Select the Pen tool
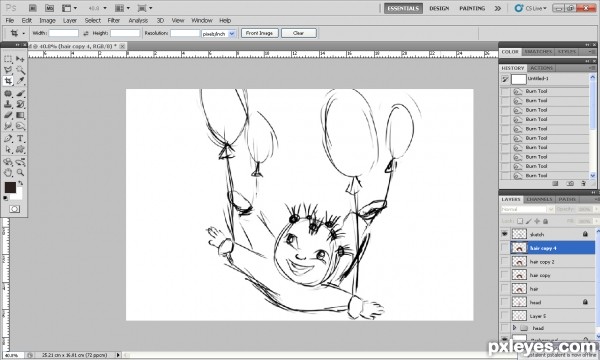Viewport: 600px width, 360px height. point(8,138)
